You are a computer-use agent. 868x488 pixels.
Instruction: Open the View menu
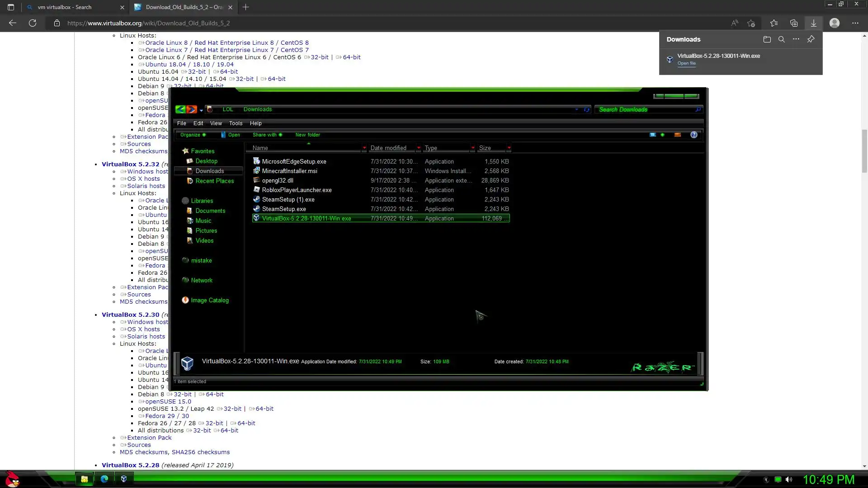tap(216, 123)
